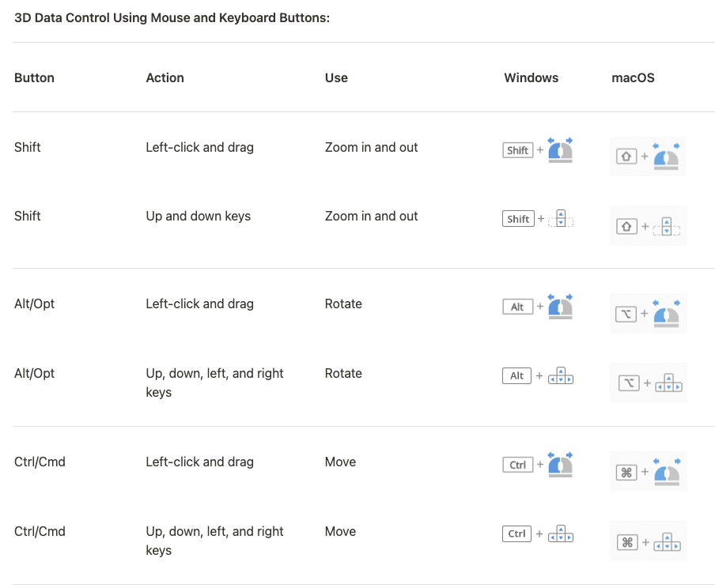The width and height of the screenshot is (715, 588).
Task: Click the macOS shift-plus-mouse zoom image
Action: [x=648, y=156]
